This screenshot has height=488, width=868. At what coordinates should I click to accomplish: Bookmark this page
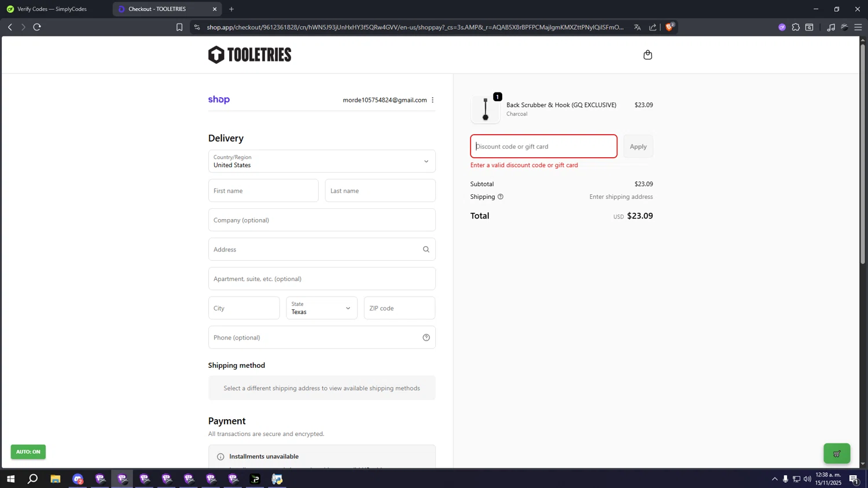point(179,27)
